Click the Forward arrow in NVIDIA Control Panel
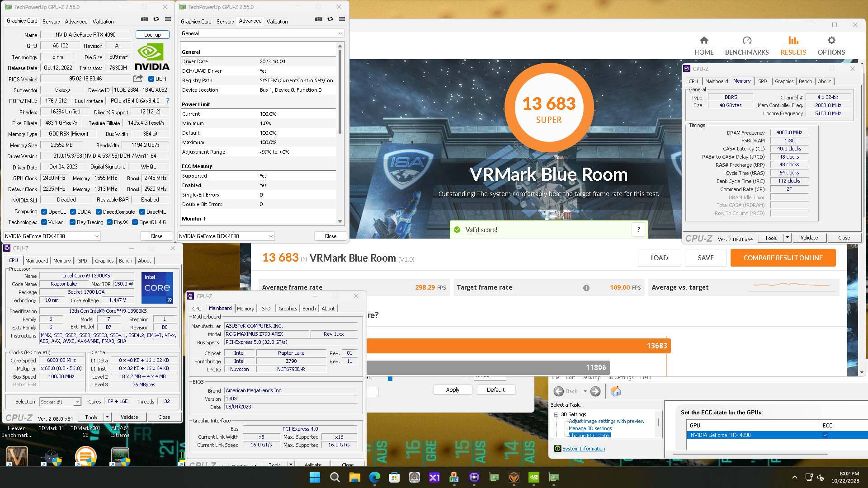The image size is (868, 488). 595,391
